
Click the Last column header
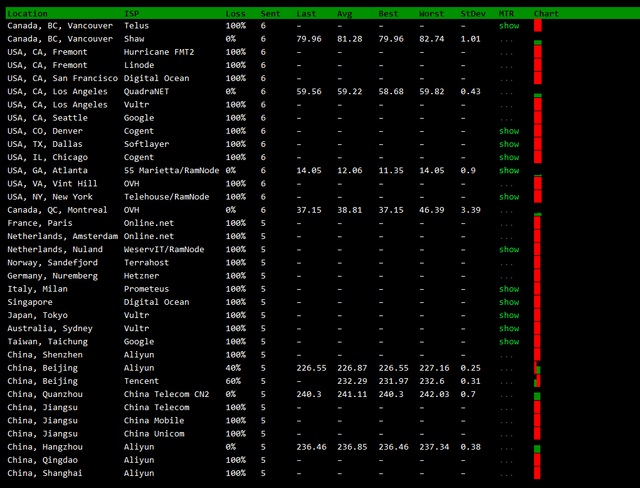[306, 13]
